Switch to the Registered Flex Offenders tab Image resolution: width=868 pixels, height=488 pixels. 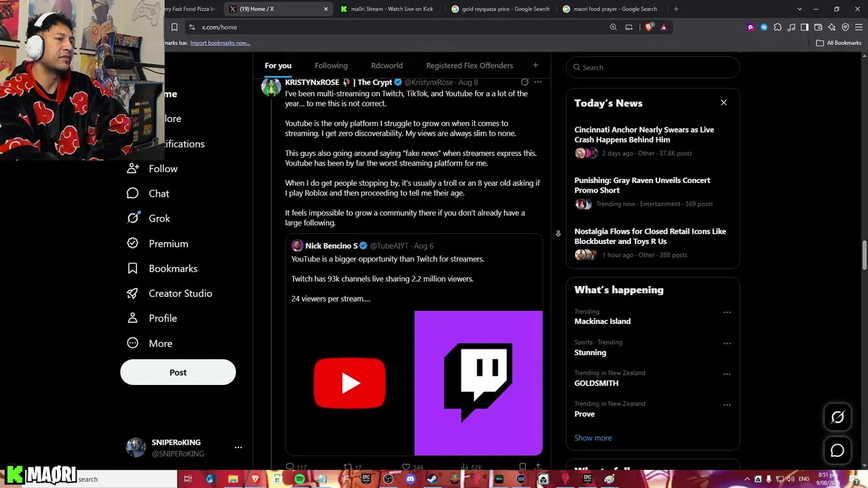(469, 66)
